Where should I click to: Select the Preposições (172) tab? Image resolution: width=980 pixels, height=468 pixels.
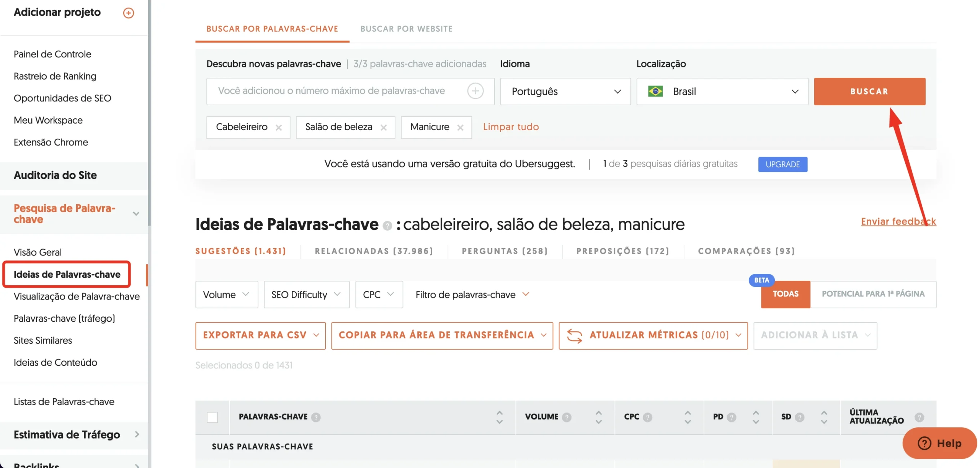click(x=622, y=251)
